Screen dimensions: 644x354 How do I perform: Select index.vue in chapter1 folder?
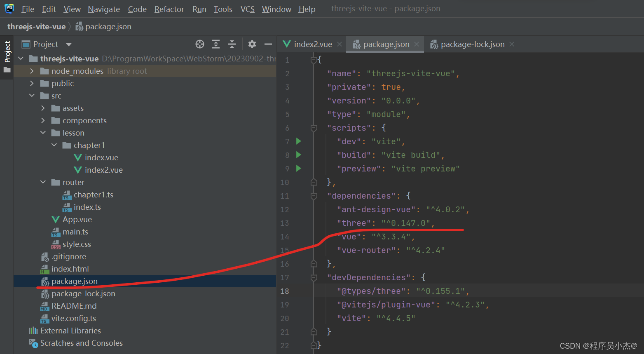(x=101, y=157)
